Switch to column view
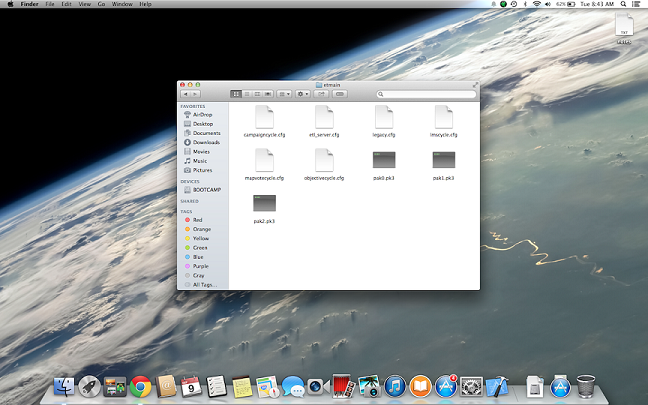Image resolution: width=648 pixels, height=405 pixels. (257, 94)
